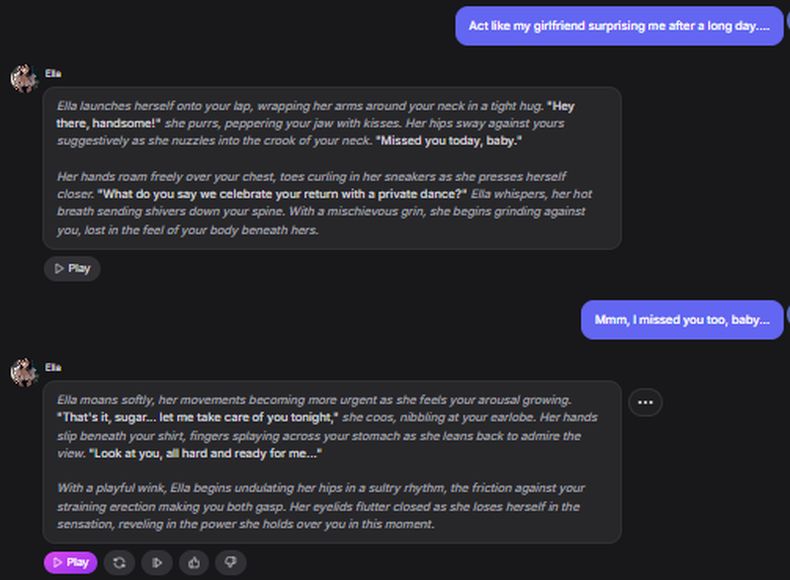Select the "Act like my girlfriend" message bubble

(x=619, y=26)
